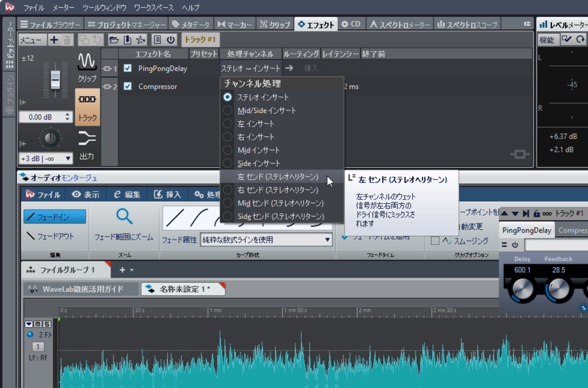Click the up arrow in plugin window header
Image resolution: width=588 pixels, height=388 pixels.
click(505, 214)
